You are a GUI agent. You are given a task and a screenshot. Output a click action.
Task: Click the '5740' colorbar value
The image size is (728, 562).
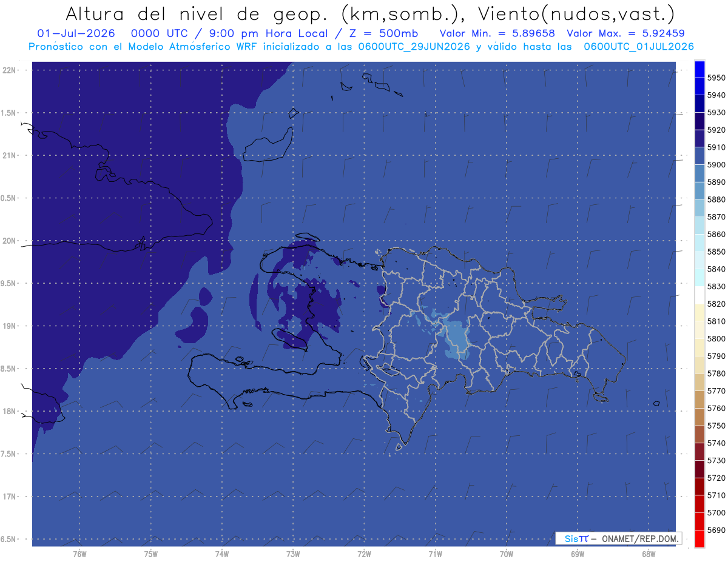pos(716,443)
